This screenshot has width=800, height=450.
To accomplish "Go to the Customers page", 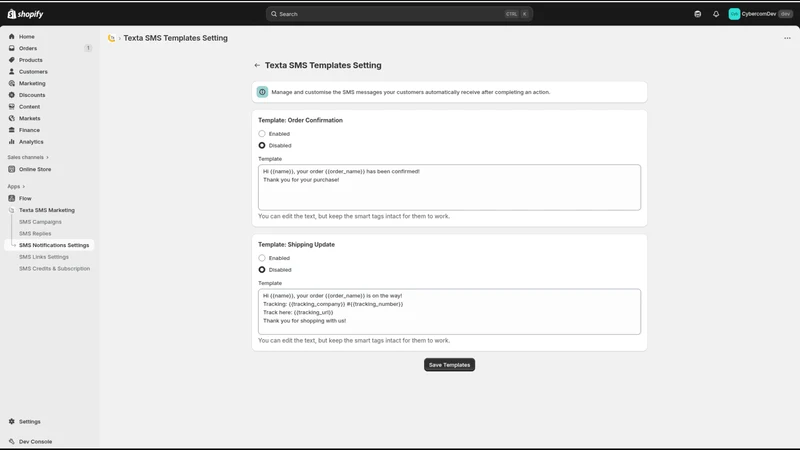I will (33, 72).
